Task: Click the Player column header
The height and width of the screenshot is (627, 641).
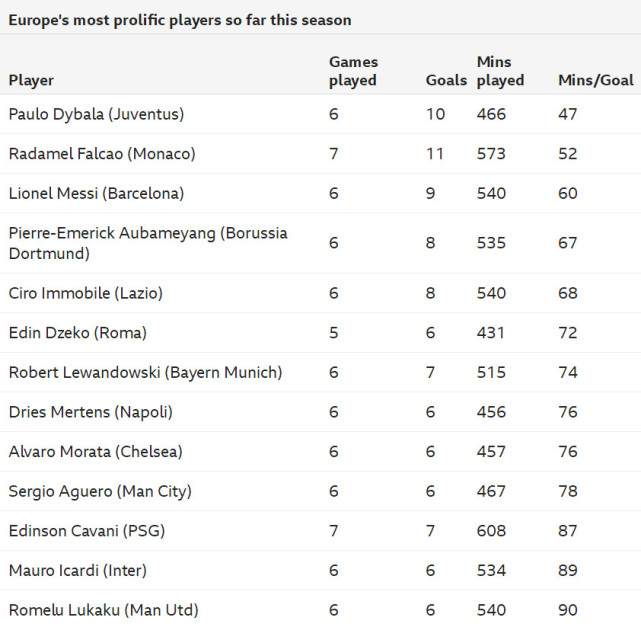Action: coord(31,80)
